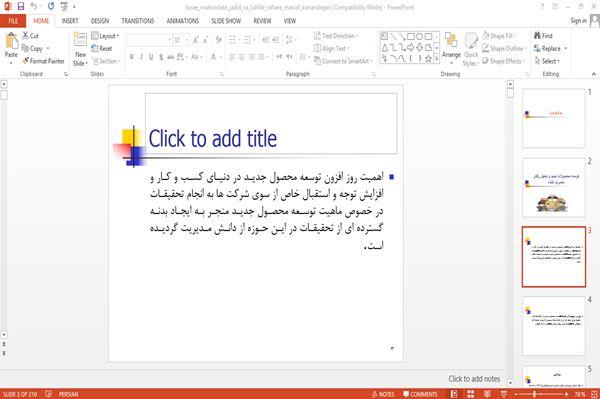
Task: Switch to REVIEW tab
Action: tap(262, 21)
